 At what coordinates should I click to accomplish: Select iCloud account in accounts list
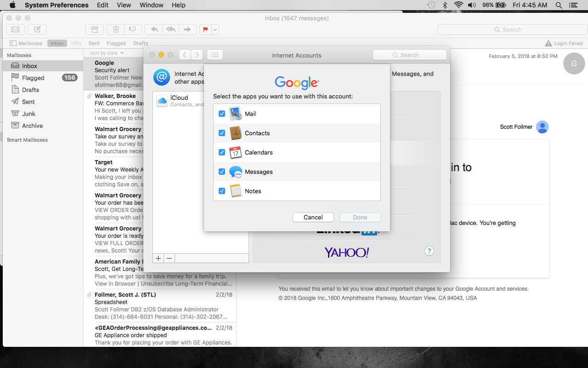click(201, 101)
